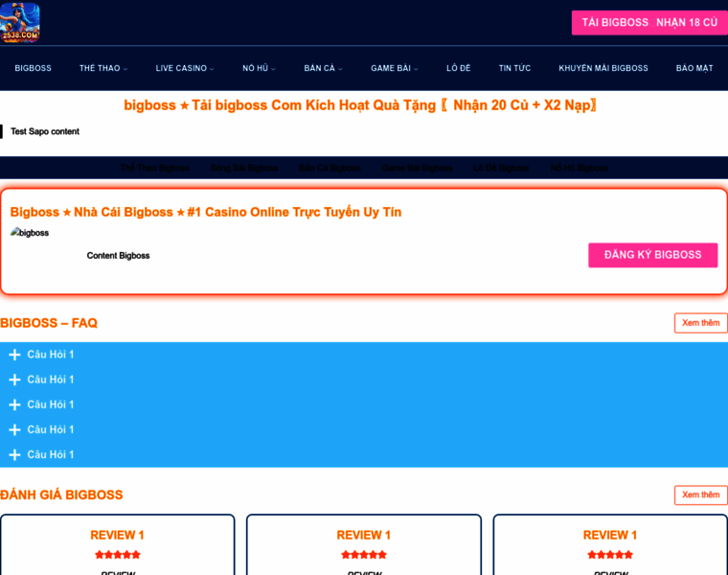Go to the TIN TỨC page
The width and height of the screenshot is (728, 575).
click(x=514, y=68)
